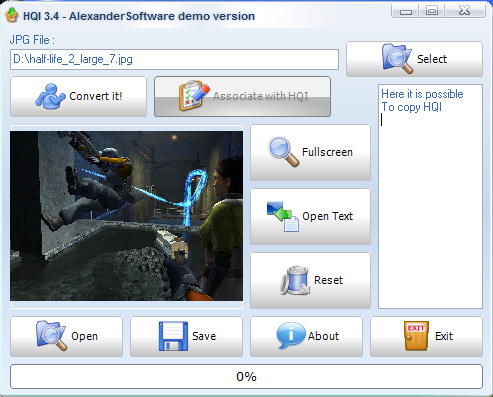Click the folder search icon on Open

point(51,336)
